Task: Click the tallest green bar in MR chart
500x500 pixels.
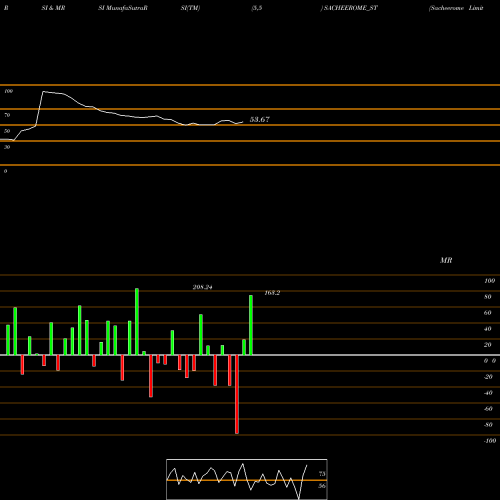Action: pos(137,322)
